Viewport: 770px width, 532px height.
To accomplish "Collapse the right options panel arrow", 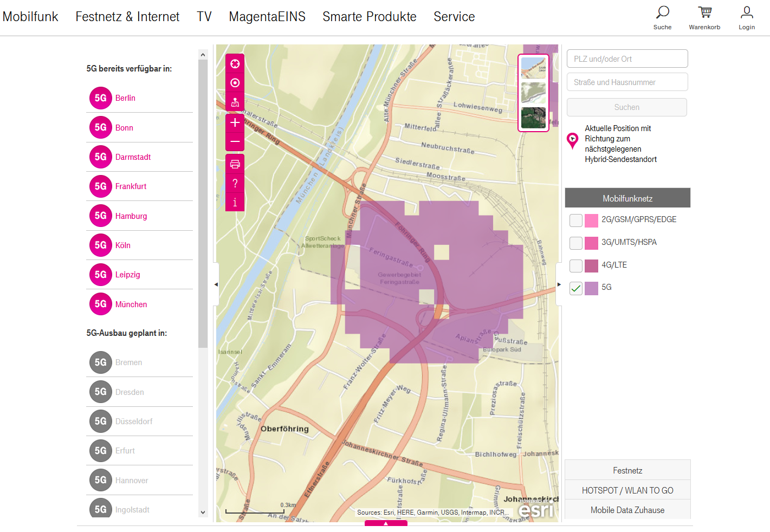I will [559, 284].
